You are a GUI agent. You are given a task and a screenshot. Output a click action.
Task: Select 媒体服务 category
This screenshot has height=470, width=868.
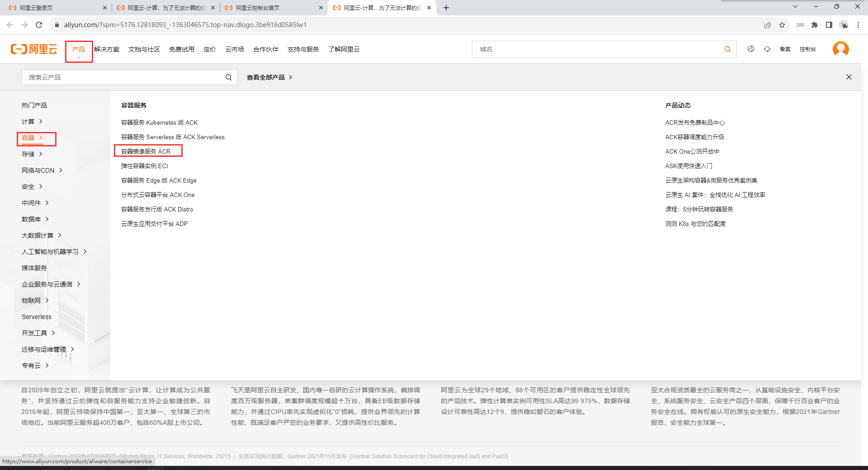[34, 268]
